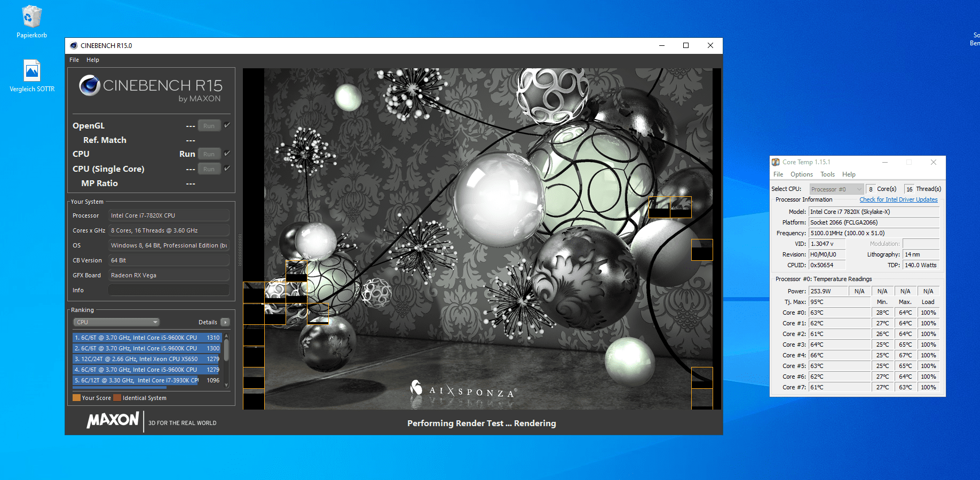Screen dimensions: 980x480
Task: Open Papierkorb recycle bin desktop icon
Action: [31, 22]
